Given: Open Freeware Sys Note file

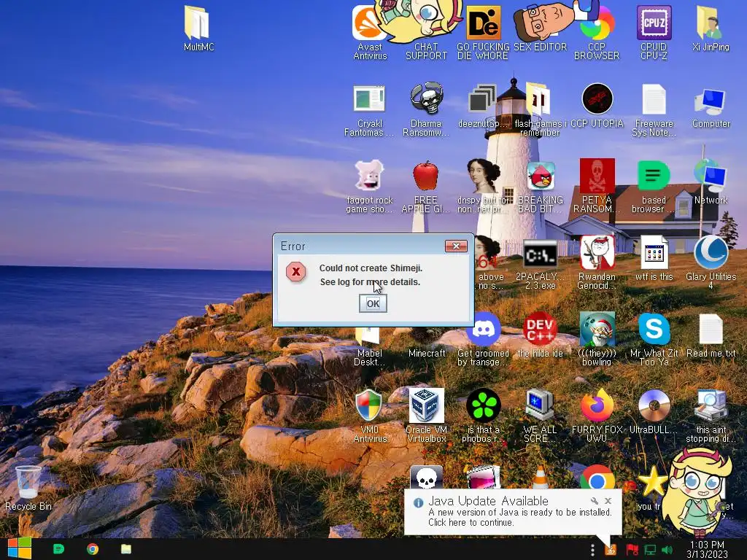Looking at the screenshot, I should click(x=654, y=111).
